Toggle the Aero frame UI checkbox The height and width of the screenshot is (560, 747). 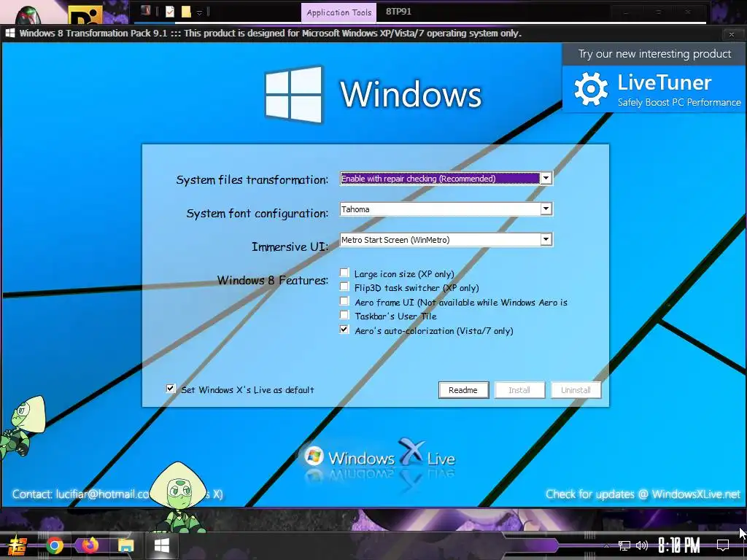click(344, 301)
